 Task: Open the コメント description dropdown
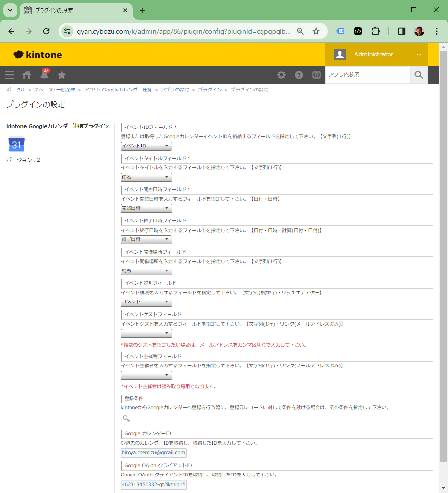point(146,302)
